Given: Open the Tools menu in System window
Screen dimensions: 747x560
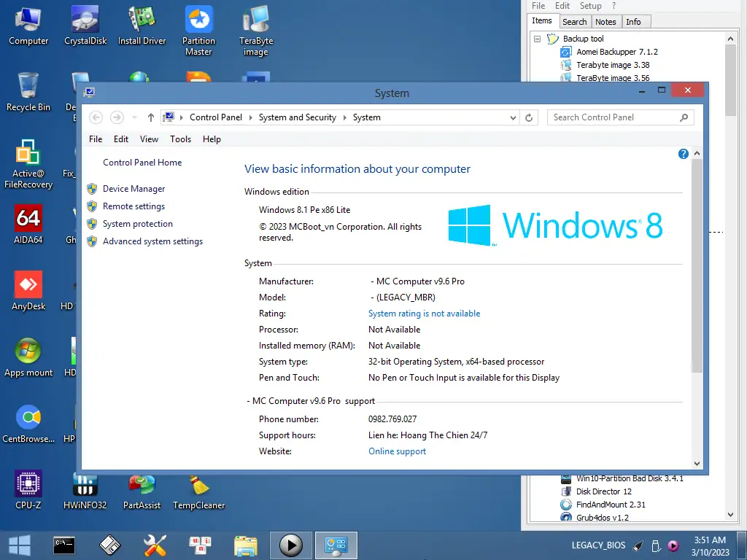Looking at the screenshot, I should [181, 139].
